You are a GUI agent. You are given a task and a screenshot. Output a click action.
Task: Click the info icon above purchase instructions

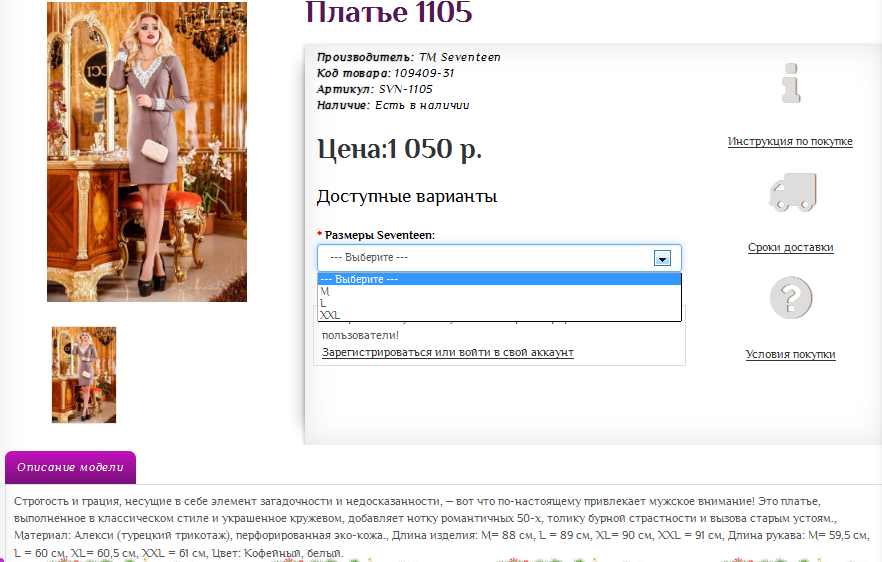click(791, 84)
